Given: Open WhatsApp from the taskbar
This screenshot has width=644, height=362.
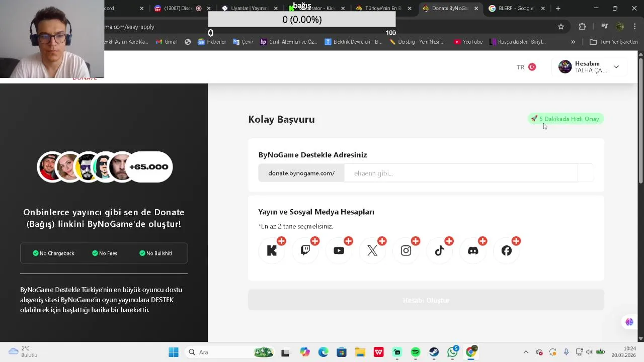Looking at the screenshot, I should pyautogui.click(x=452, y=352).
